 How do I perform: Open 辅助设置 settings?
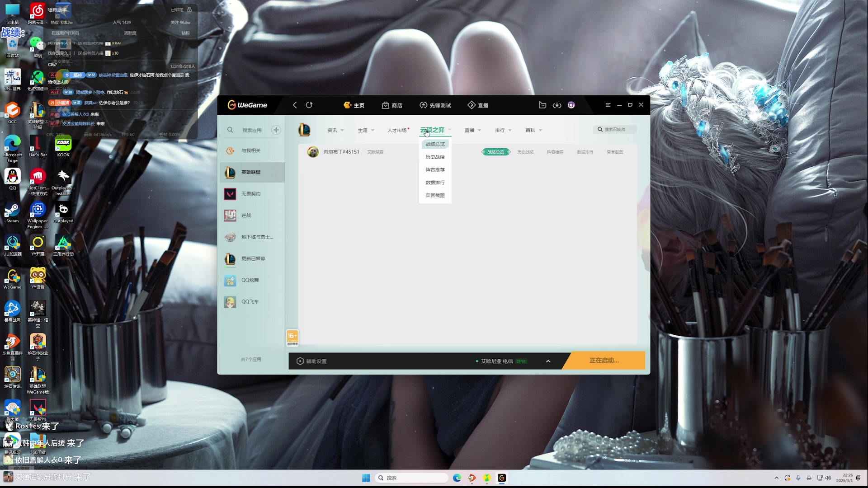click(x=311, y=361)
